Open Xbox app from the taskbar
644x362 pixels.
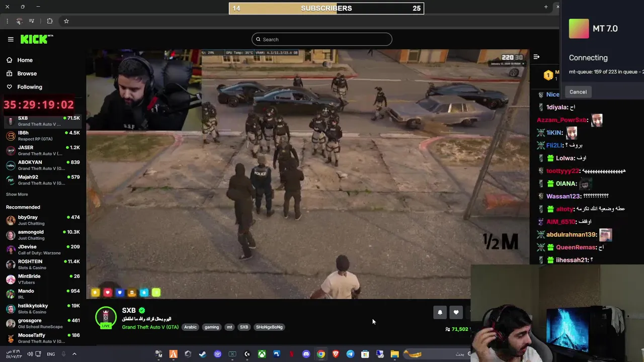pos(262,354)
